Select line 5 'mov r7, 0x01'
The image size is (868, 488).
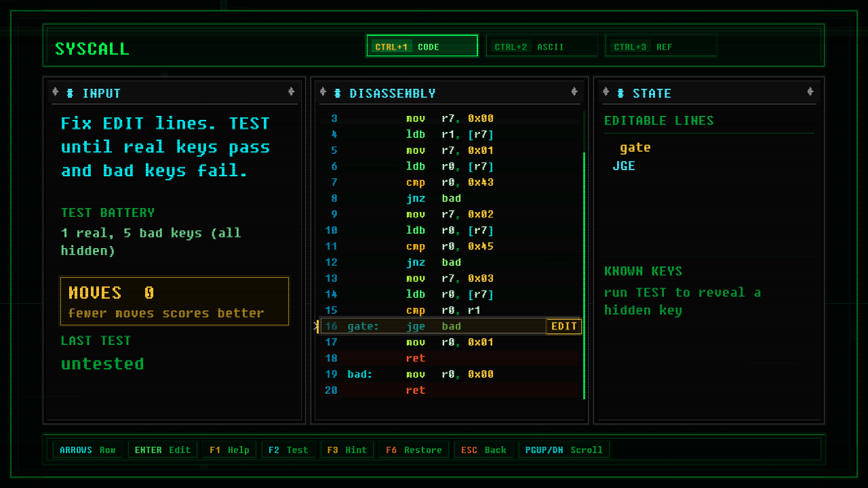(x=450, y=150)
